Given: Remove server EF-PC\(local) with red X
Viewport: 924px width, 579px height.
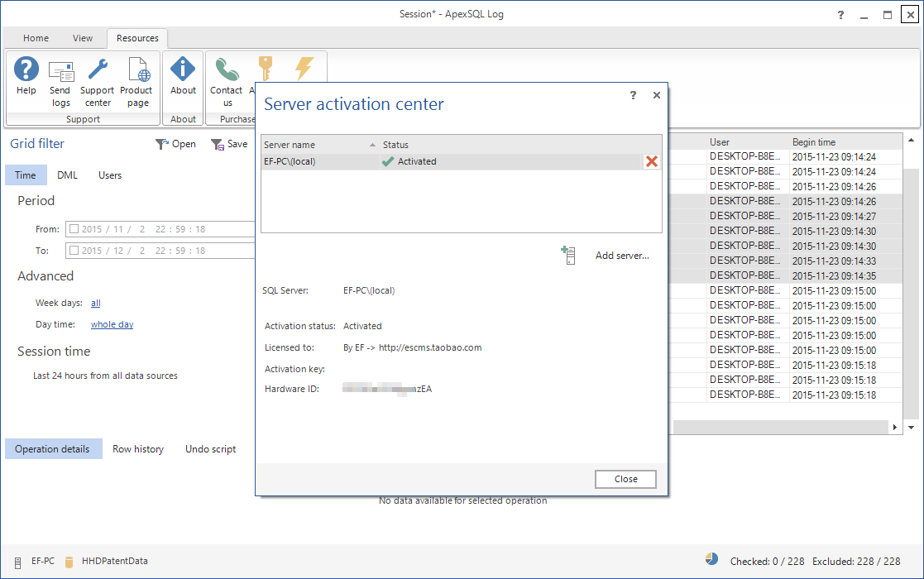Looking at the screenshot, I should pos(651,161).
